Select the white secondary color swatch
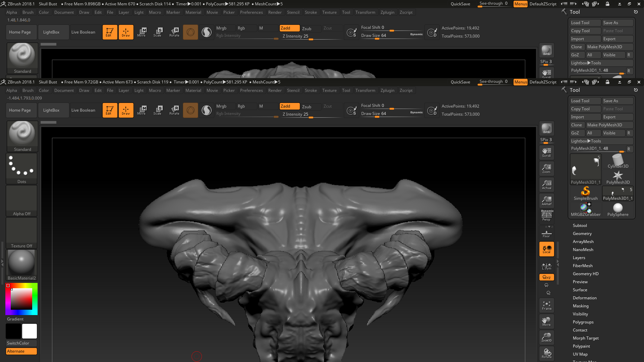This screenshot has width=644, height=362. 30,331
